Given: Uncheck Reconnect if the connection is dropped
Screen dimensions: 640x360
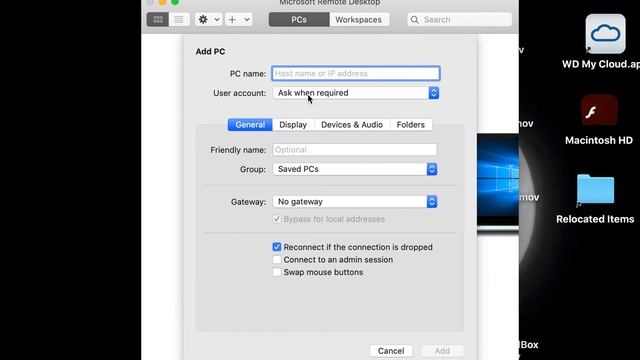Looking at the screenshot, I should [x=277, y=247].
